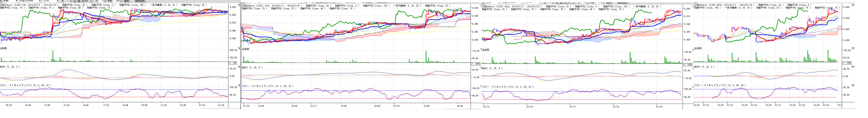Click the 複数銘柄 multiple symbols button
Image resolution: width=868 pixels, height=118 pixels.
pyautogui.click(x=140, y=1)
